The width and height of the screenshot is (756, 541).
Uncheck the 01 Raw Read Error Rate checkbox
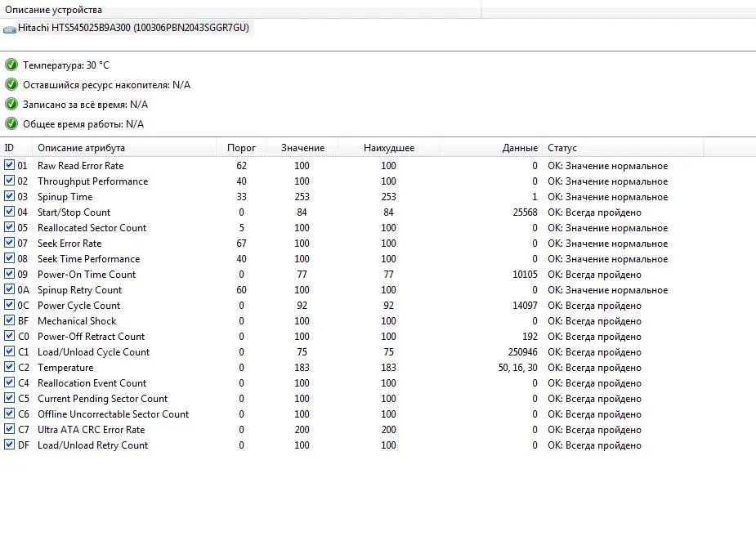click(x=9, y=165)
